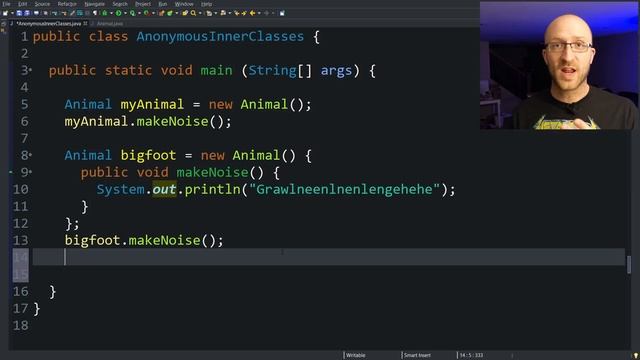Collapse the bigfoot anonymous class fold marker
Screen dimensions: 640x360
[x=31, y=156]
